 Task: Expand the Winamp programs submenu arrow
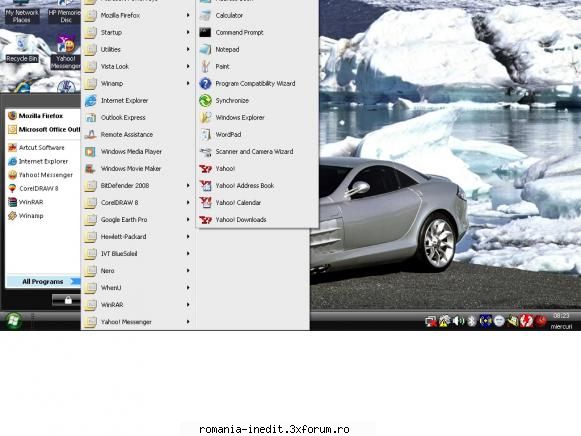(188, 84)
